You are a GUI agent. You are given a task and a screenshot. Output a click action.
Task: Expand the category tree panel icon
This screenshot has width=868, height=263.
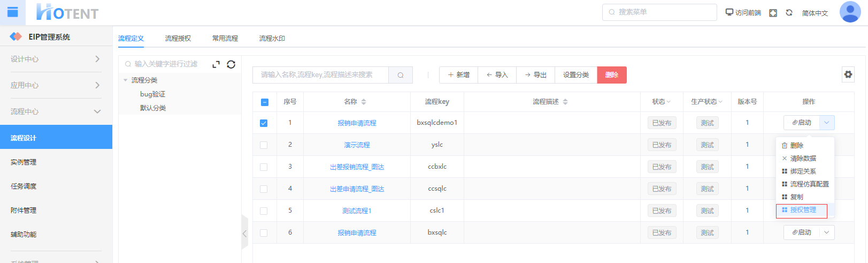(216, 64)
